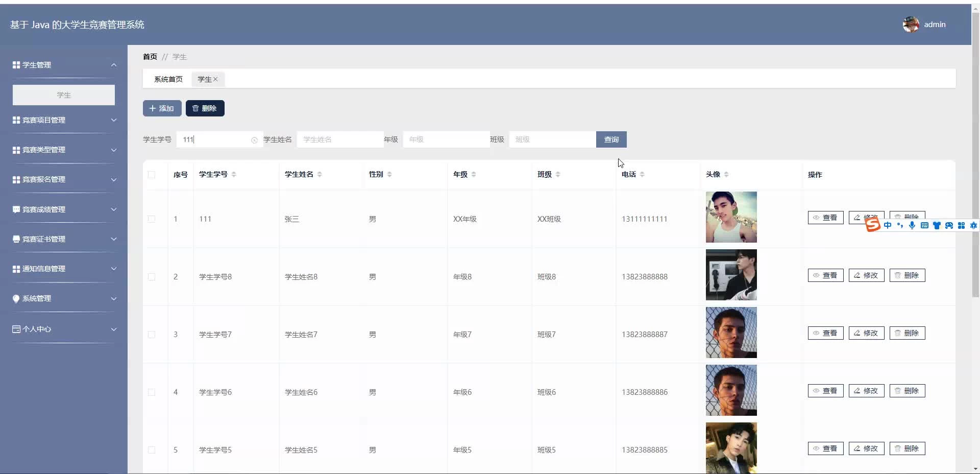
Task: Check the checkbox for row 张三
Action: coord(152,219)
